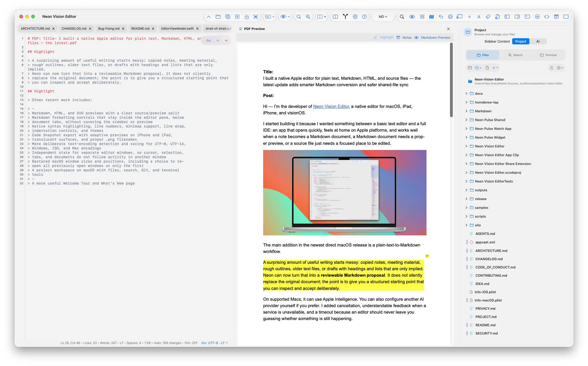This screenshot has width=588, height=366.
Task: Close the ARCHITECTURE.md tab
Action: pos(53,29)
